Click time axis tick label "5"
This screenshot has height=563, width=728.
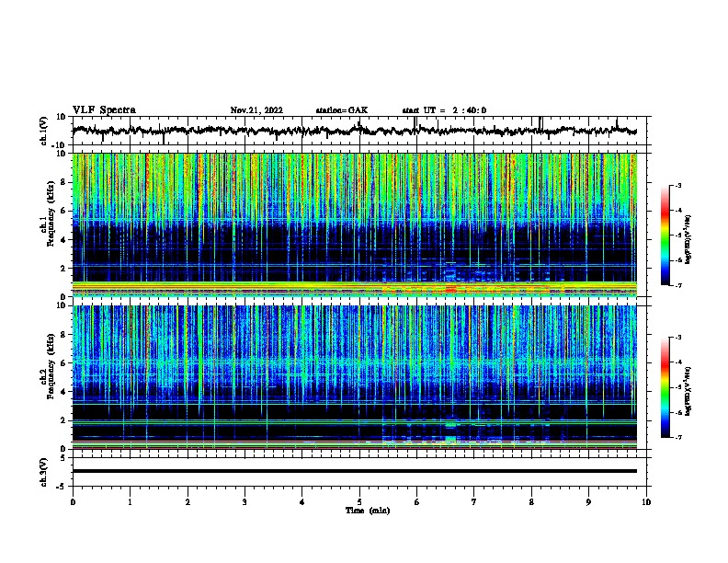(x=359, y=502)
